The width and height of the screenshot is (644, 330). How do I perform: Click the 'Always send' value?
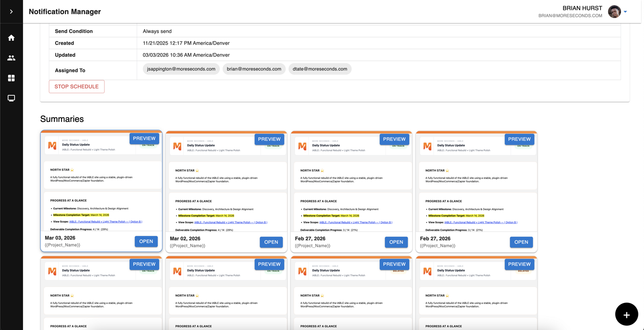tap(157, 31)
